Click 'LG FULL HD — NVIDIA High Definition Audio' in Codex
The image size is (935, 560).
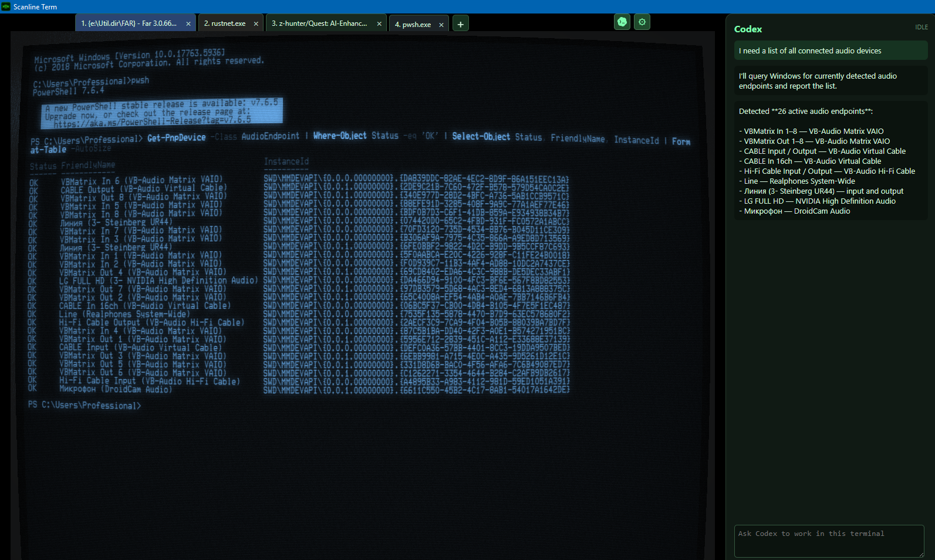(x=817, y=201)
